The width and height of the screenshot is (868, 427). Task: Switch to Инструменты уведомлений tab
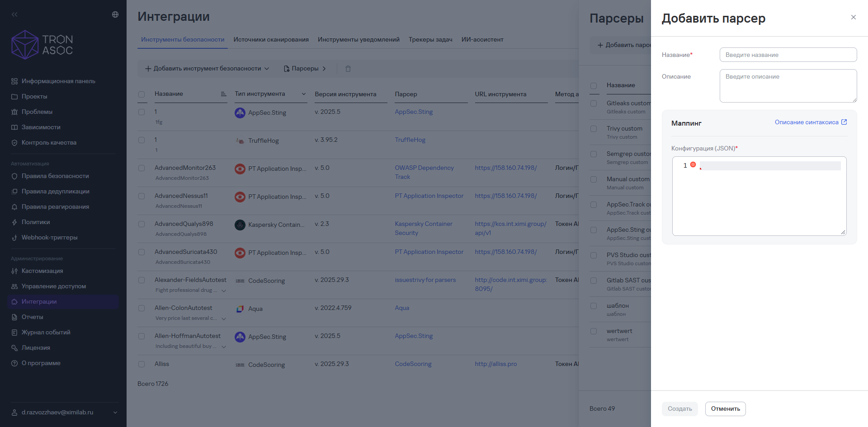pyautogui.click(x=359, y=40)
